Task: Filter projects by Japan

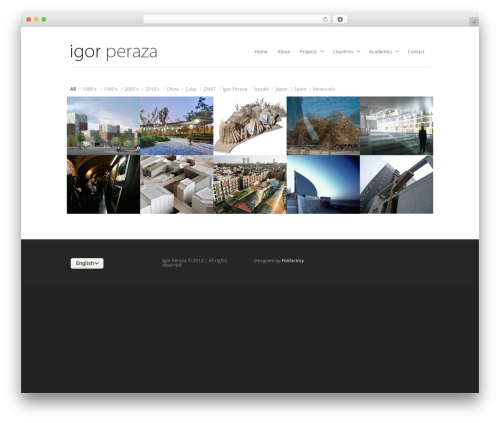Action: [x=281, y=89]
